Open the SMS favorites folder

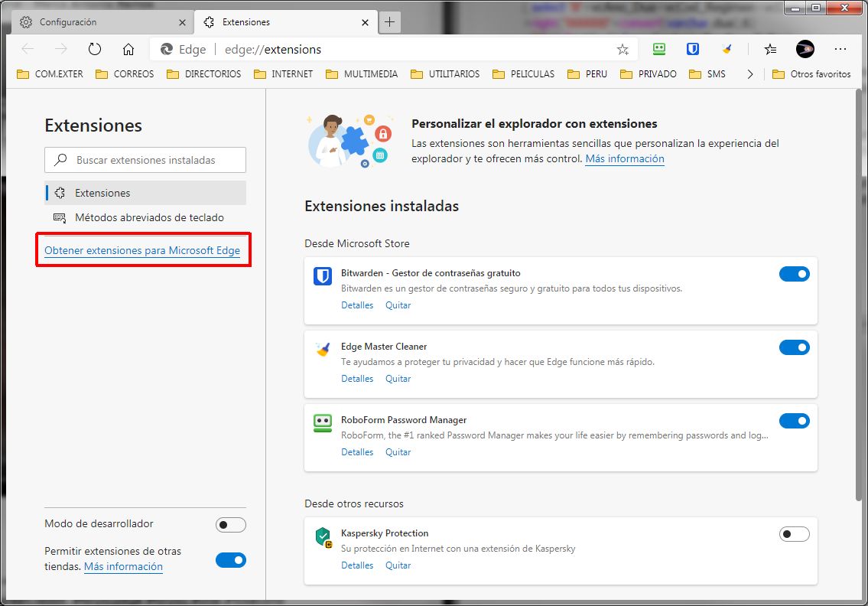tap(707, 73)
